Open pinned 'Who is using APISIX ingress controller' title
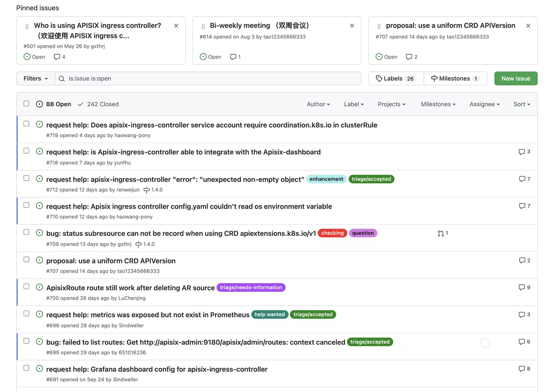The image size is (560, 392). tap(98, 31)
